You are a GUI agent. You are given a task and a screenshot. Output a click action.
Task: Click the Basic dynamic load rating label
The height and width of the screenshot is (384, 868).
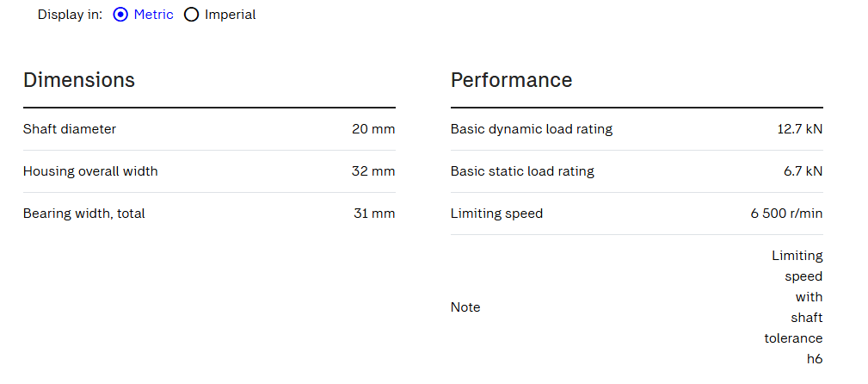(532, 129)
